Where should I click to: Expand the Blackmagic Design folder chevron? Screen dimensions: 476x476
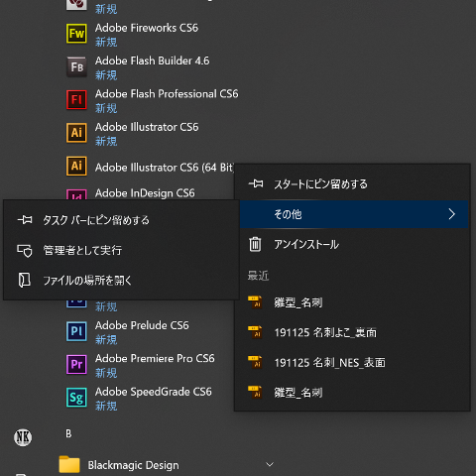pyautogui.click(x=270, y=464)
